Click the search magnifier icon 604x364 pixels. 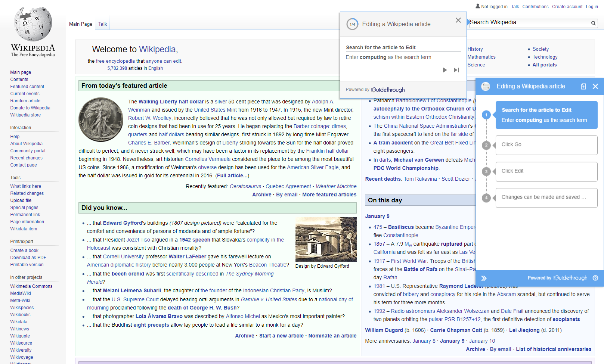coord(593,23)
